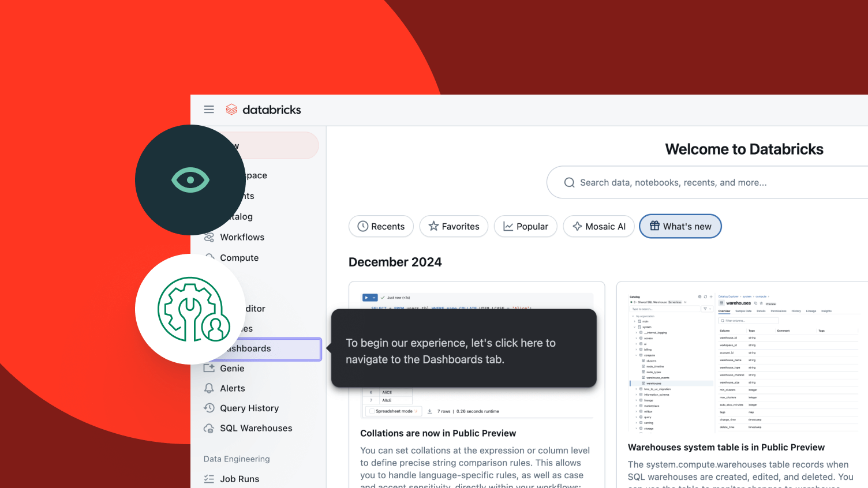Select the Popular filter chip
This screenshot has height=488, width=868.
click(x=526, y=226)
